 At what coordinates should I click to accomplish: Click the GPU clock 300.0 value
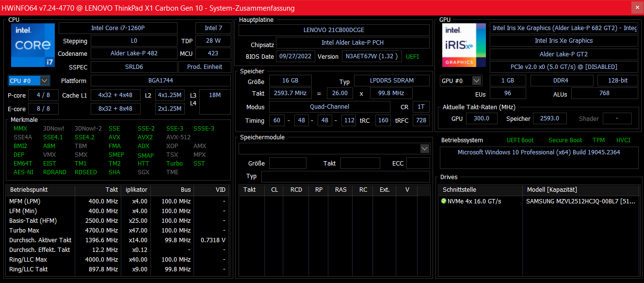tap(482, 118)
